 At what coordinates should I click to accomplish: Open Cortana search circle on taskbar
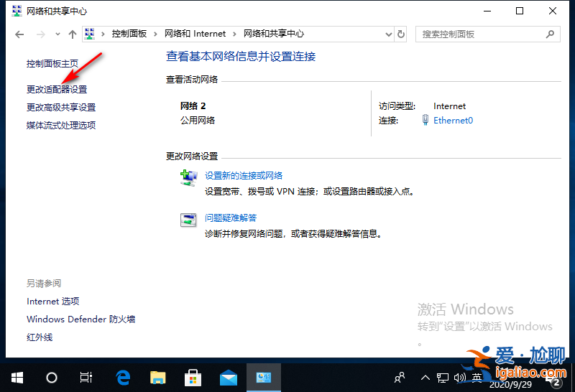[51, 378]
